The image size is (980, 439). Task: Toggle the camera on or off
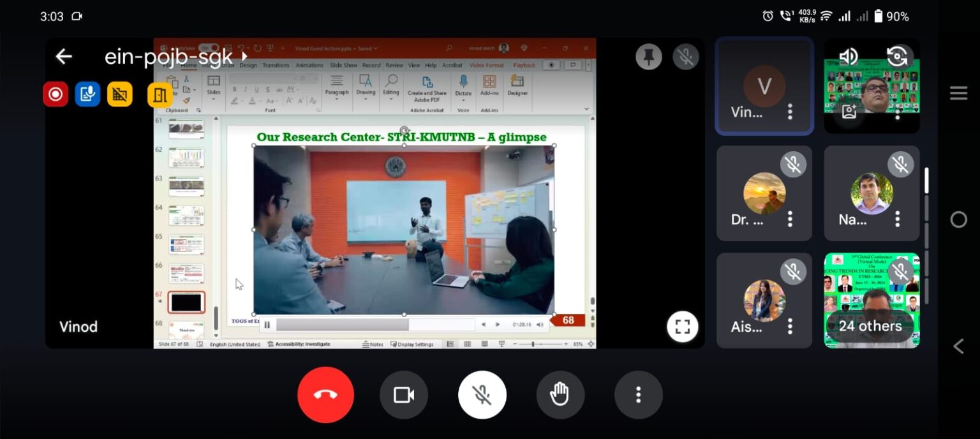tap(403, 395)
